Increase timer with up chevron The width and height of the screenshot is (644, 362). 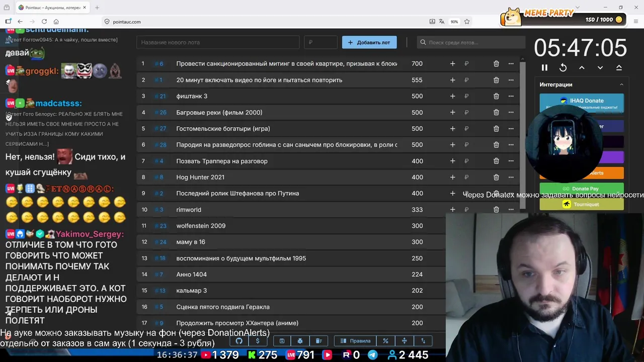click(x=582, y=67)
